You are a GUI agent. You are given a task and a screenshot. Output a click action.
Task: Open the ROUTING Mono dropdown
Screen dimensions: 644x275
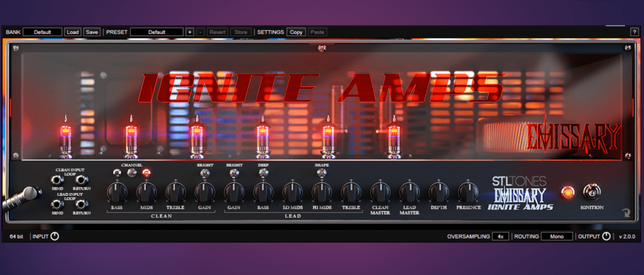[x=557, y=237]
